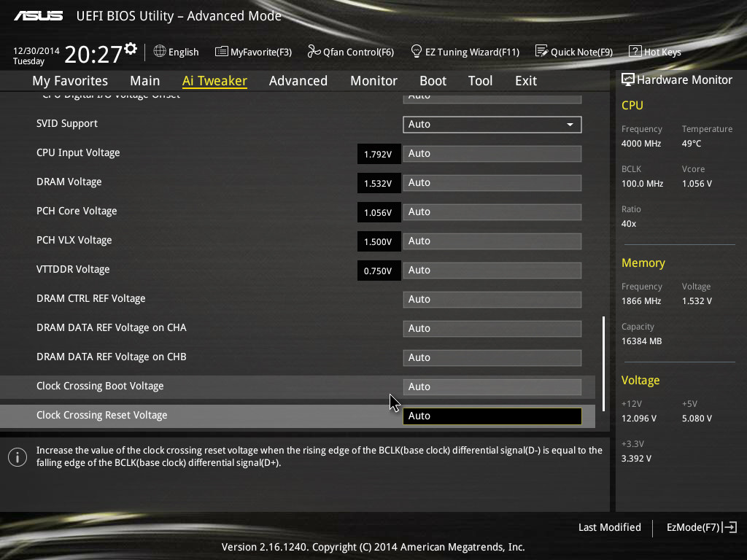Screen dimensions: 747x560
Task: Click Last Modified button
Action: click(x=609, y=527)
